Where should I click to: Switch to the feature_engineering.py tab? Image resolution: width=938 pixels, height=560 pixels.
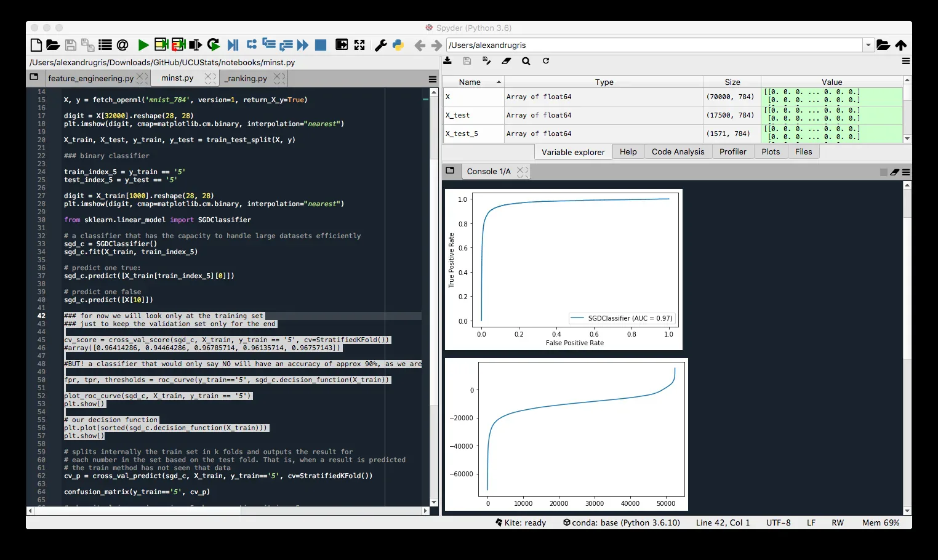90,78
